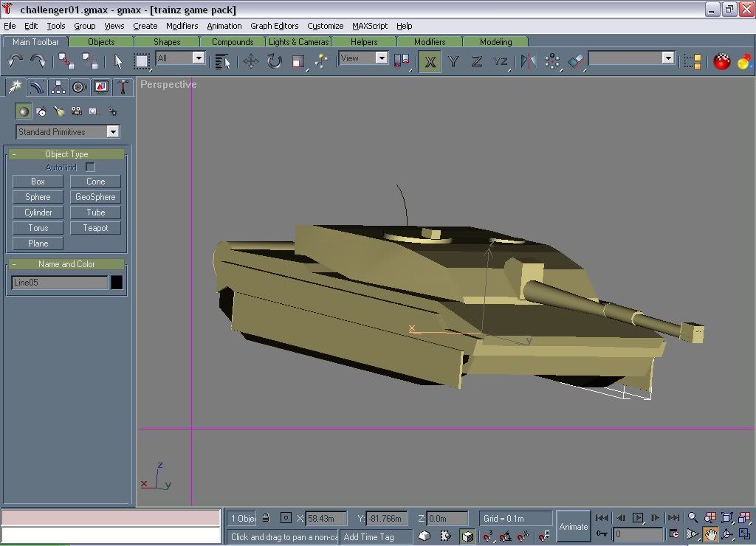
Task: Toggle the 3D Snap magnet
Action: pos(488,535)
